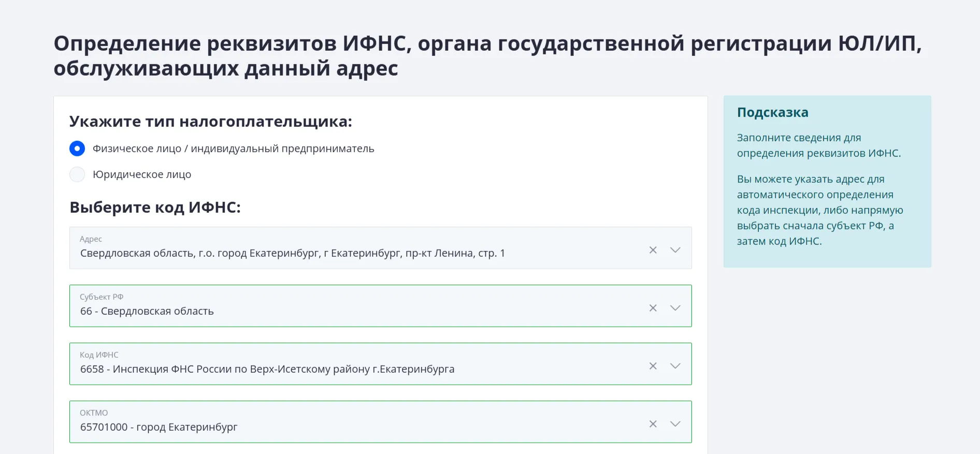This screenshot has height=454, width=980.
Task: Click hint text Заполните сведения для определения
Action: [x=818, y=145]
